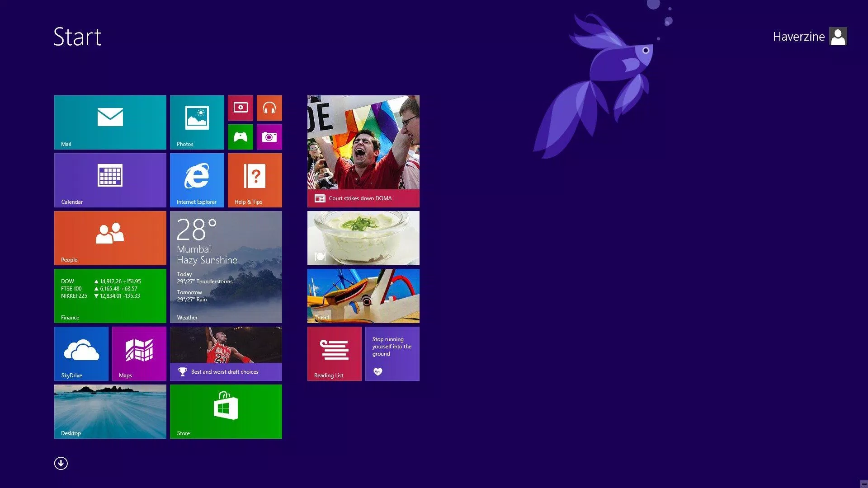Launch SkyDrive
Screen dimensions: 868x488
coord(81,353)
